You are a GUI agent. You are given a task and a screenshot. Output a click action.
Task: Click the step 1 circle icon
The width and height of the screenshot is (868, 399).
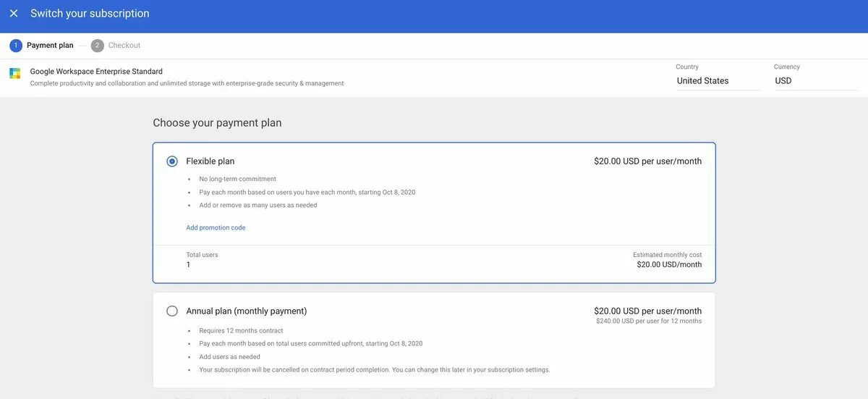point(16,46)
